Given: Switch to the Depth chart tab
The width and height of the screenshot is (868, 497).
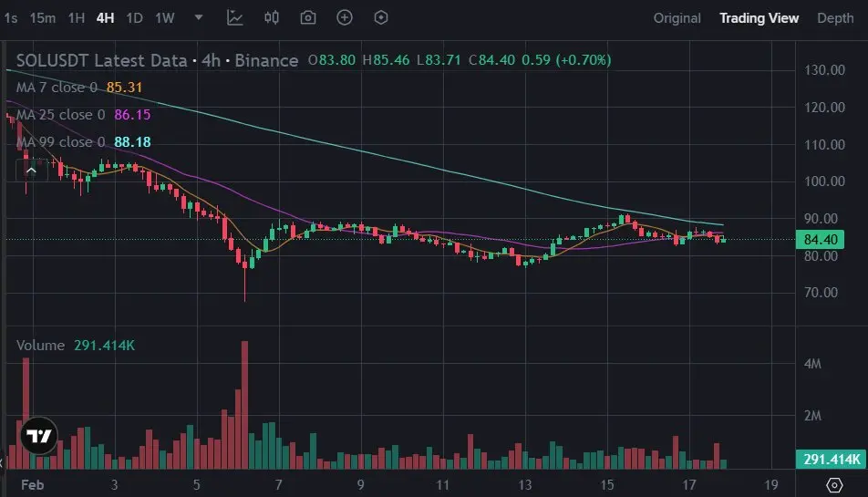Looking at the screenshot, I should coord(835,18).
